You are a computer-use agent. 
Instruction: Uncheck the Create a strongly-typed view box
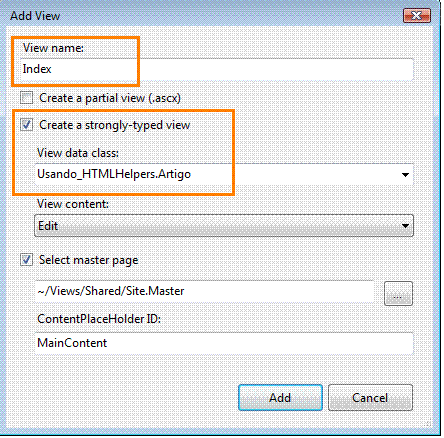(x=26, y=125)
